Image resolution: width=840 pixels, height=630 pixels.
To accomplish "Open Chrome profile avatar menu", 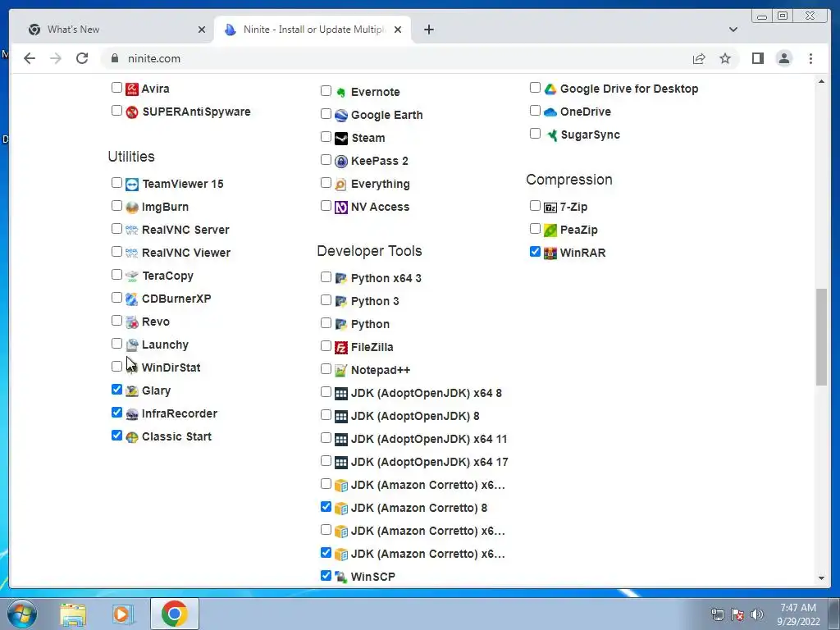I will point(783,58).
